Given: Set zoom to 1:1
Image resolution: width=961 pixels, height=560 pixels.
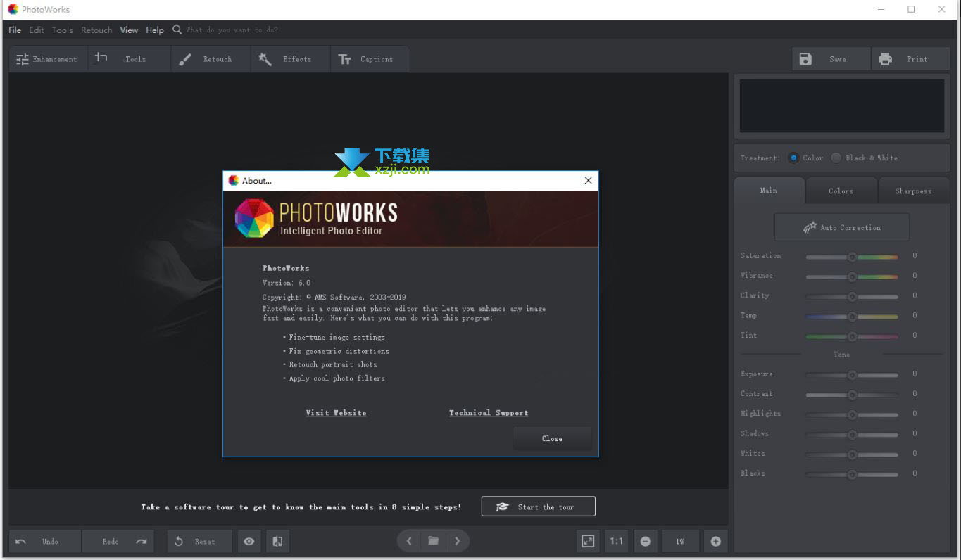Looking at the screenshot, I should (617, 541).
